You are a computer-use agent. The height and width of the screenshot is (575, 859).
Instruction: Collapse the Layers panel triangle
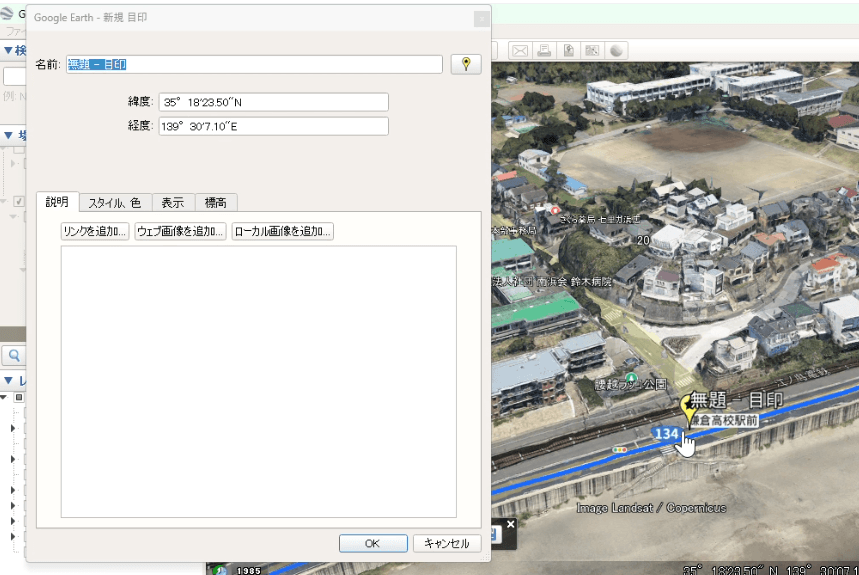tap(8, 380)
